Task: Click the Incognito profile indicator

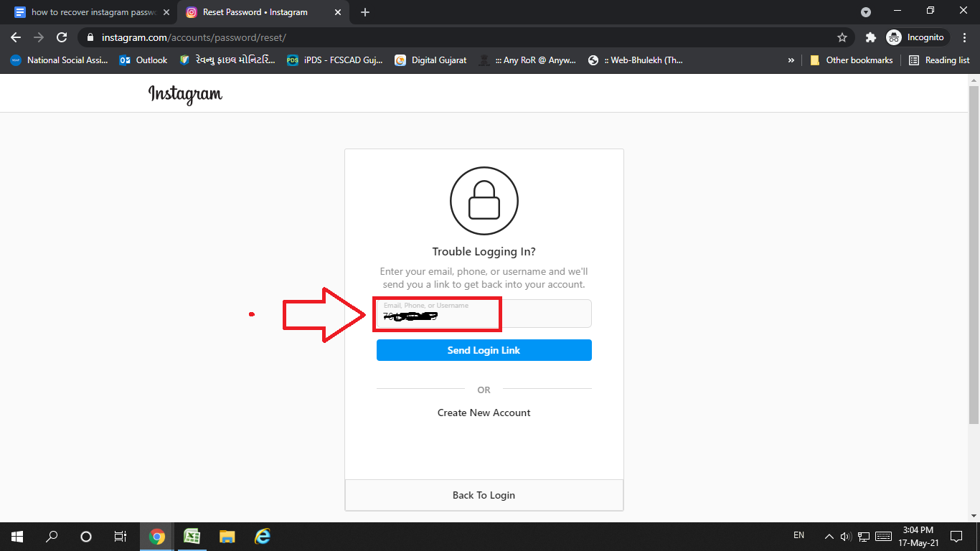Action: [x=918, y=37]
